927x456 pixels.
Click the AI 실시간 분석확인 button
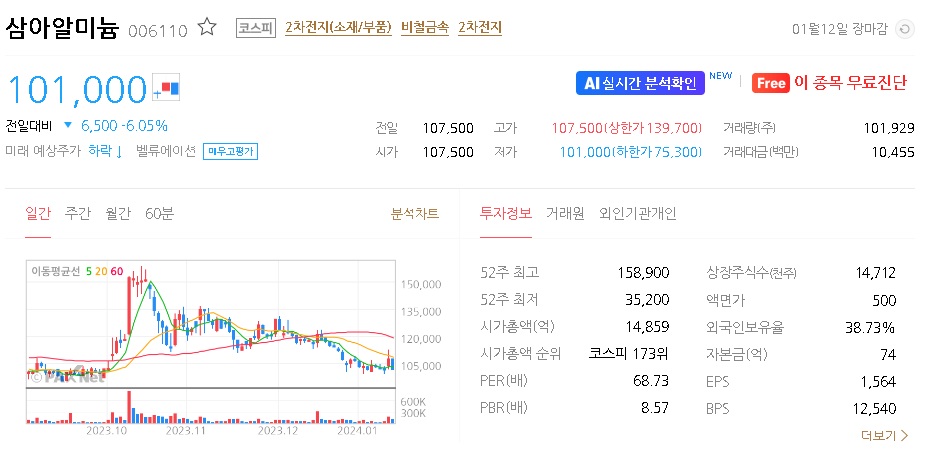pos(640,83)
